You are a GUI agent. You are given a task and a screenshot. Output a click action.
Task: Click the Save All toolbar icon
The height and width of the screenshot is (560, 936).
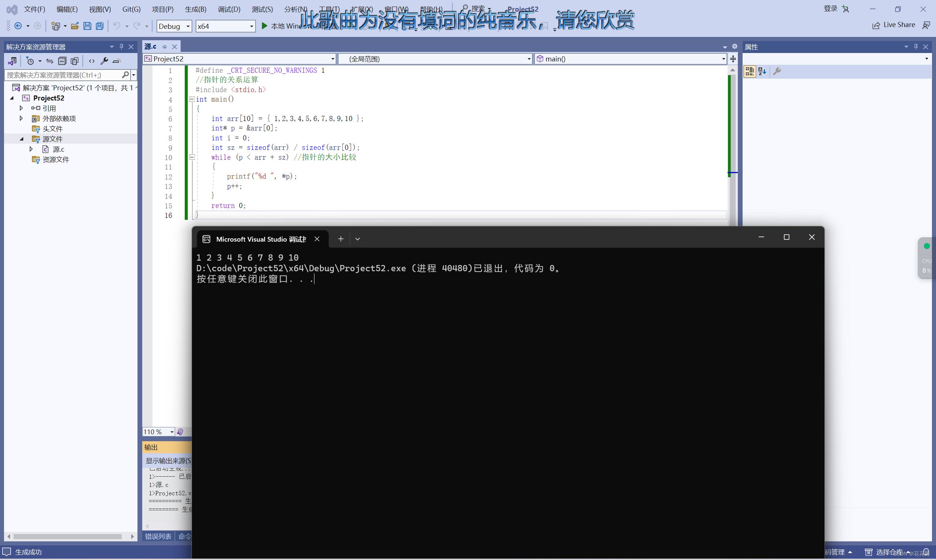coord(100,26)
